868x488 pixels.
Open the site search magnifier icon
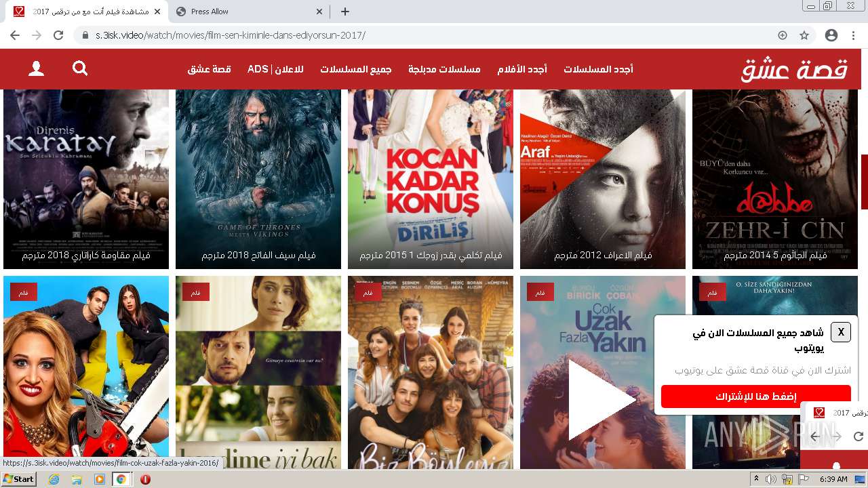(x=80, y=68)
